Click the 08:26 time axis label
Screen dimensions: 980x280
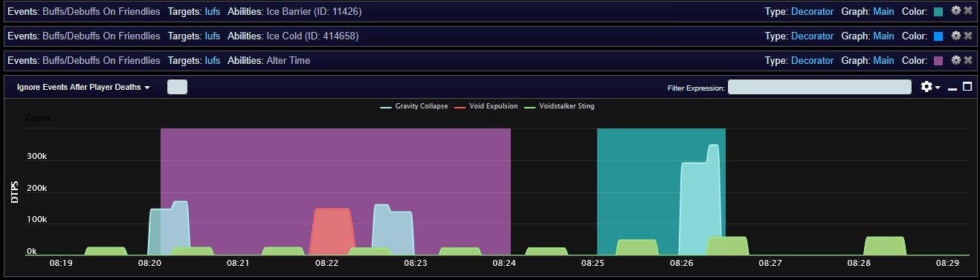click(682, 263)
